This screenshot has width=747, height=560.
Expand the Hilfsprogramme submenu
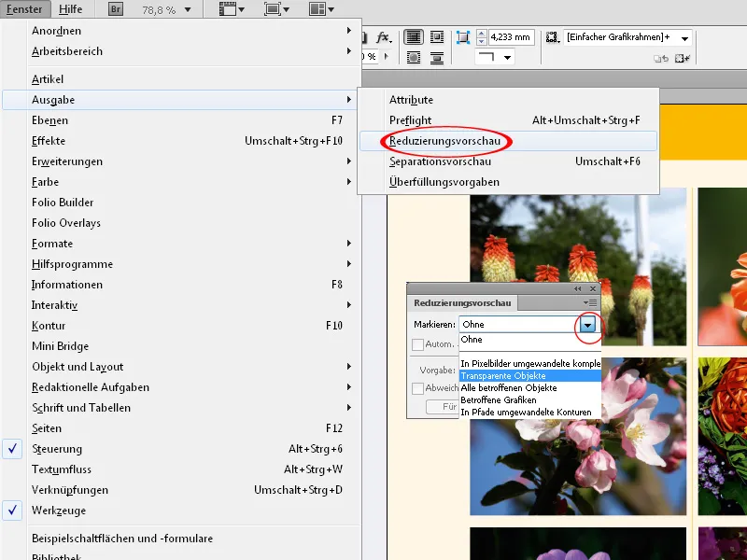[181, 264]
